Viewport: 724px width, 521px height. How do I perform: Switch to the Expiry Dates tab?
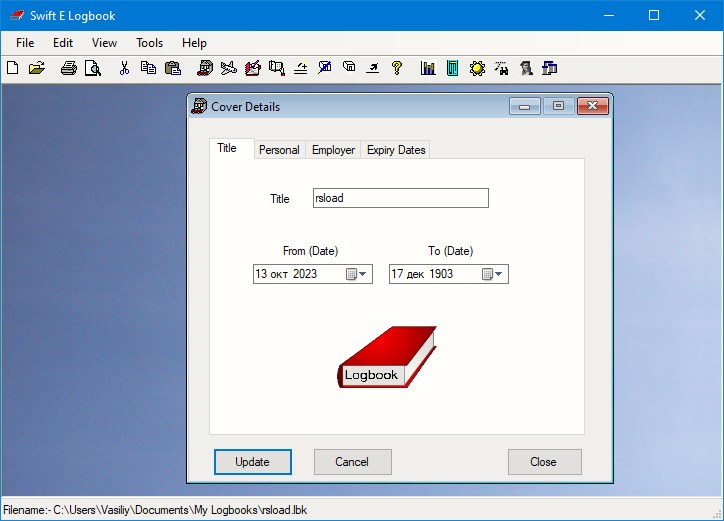(396, 150)
